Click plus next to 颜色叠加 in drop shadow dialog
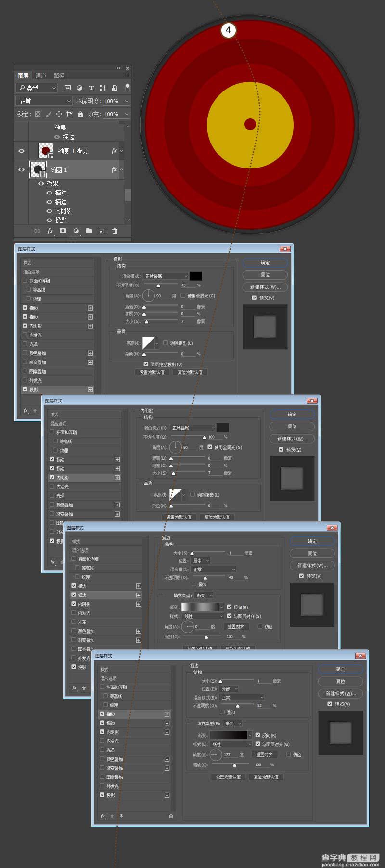 pyautogui.click(x=90, y=353)
